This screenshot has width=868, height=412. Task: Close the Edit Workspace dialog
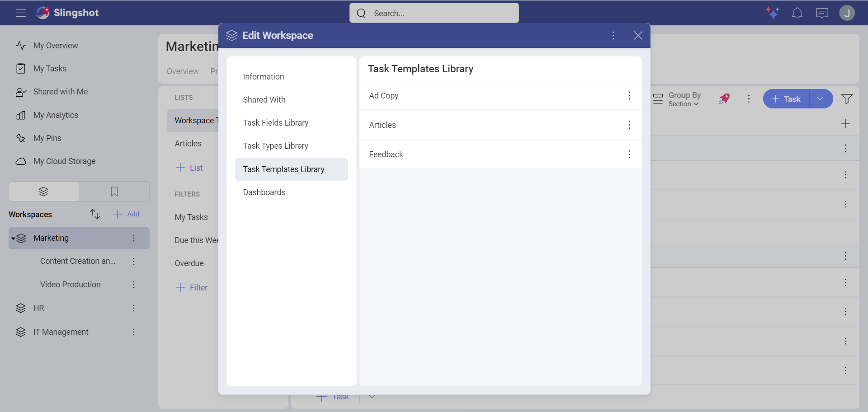point(638,35)
